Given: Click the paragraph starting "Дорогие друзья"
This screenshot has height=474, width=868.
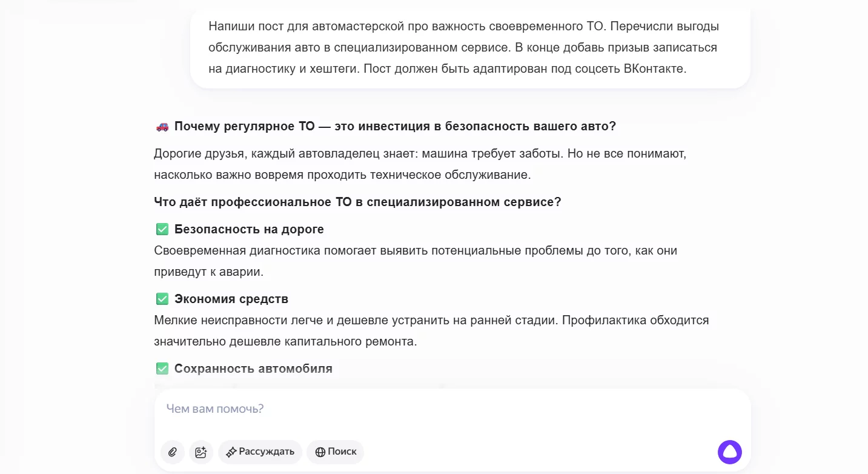Looking at the screenshot, I should click(420, 164).
